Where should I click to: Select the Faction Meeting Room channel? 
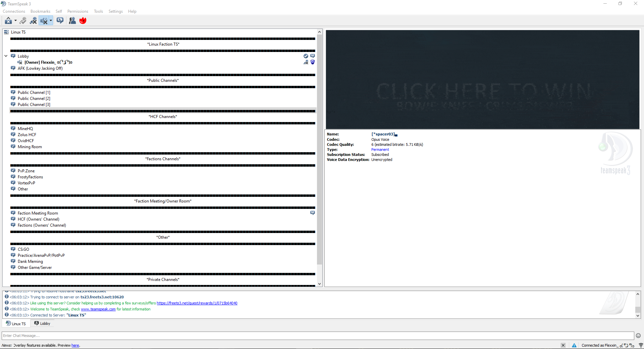(38, 213)
